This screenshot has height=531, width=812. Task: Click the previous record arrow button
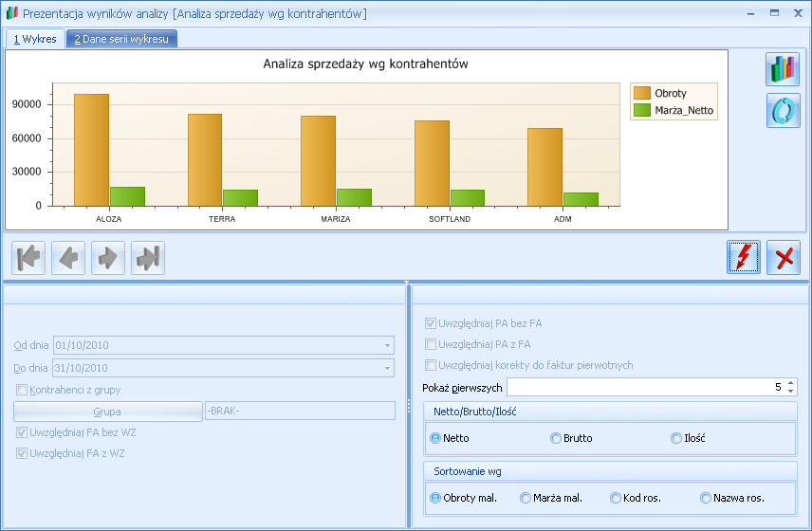pos(68,258)
